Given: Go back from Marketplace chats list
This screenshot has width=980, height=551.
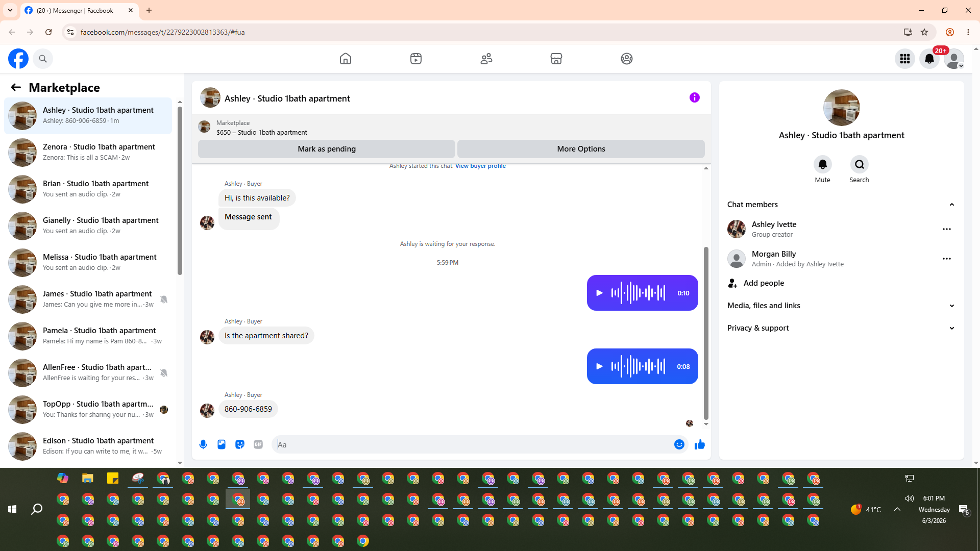Looking at the screenshot, I should click(x=16, y=88).
